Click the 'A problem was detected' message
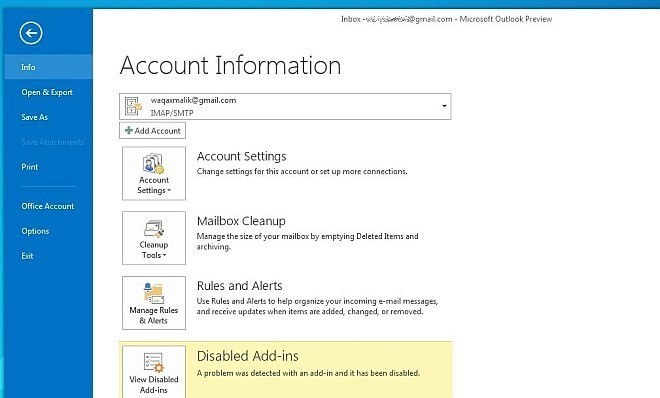 [x=308, y=373]
